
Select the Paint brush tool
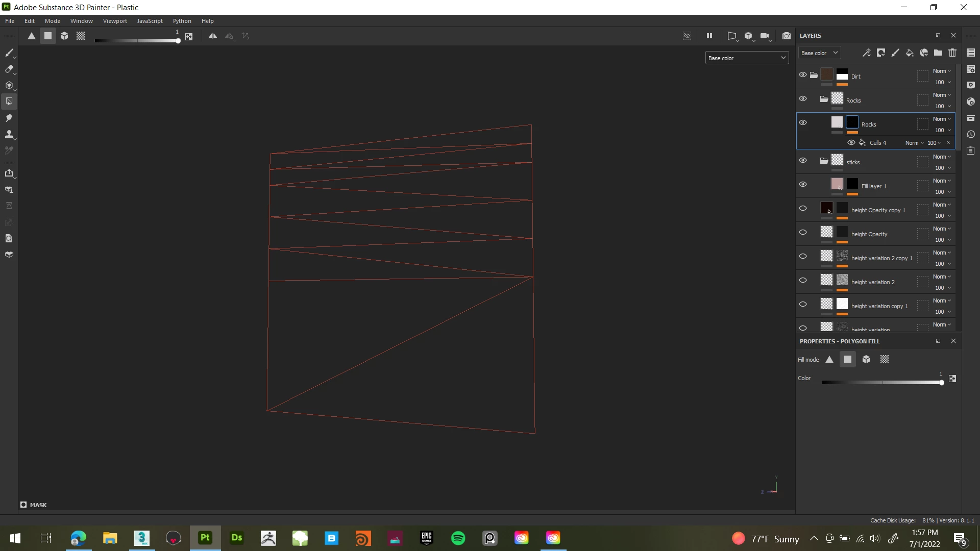[9, 53]
